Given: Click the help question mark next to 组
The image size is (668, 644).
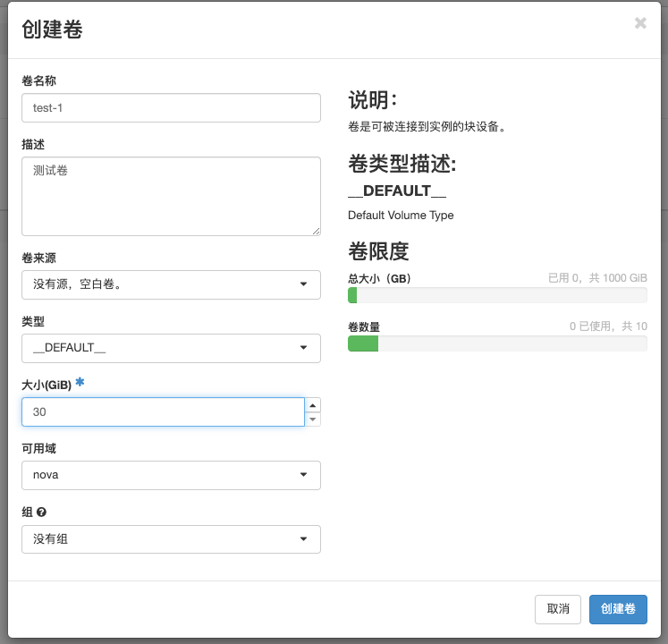Looking at the screenshot, I should [41, 512].
